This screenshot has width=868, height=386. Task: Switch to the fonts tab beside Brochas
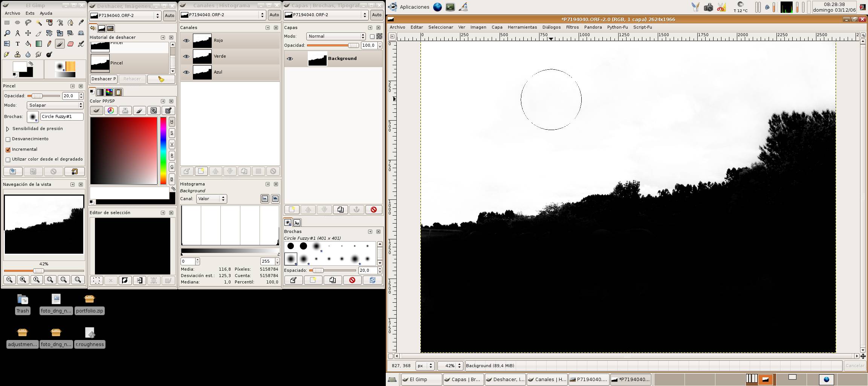tap(297, 223)
